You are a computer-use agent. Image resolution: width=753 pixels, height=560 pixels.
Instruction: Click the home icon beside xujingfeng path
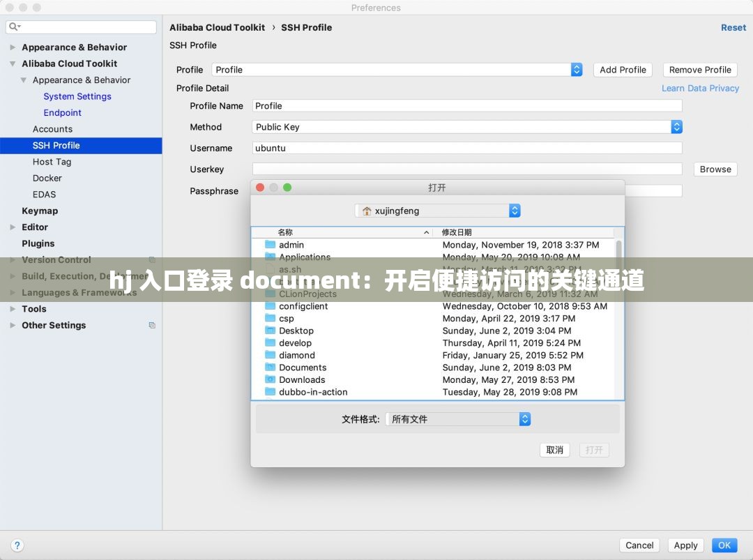(366, 210)
